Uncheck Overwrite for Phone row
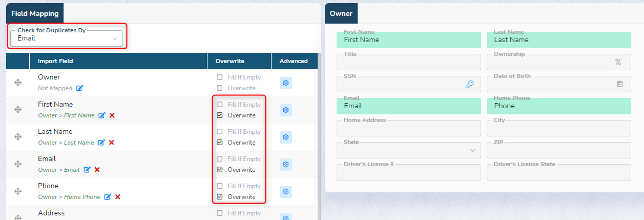The image size is (644, 220). [x=220, y=197]
